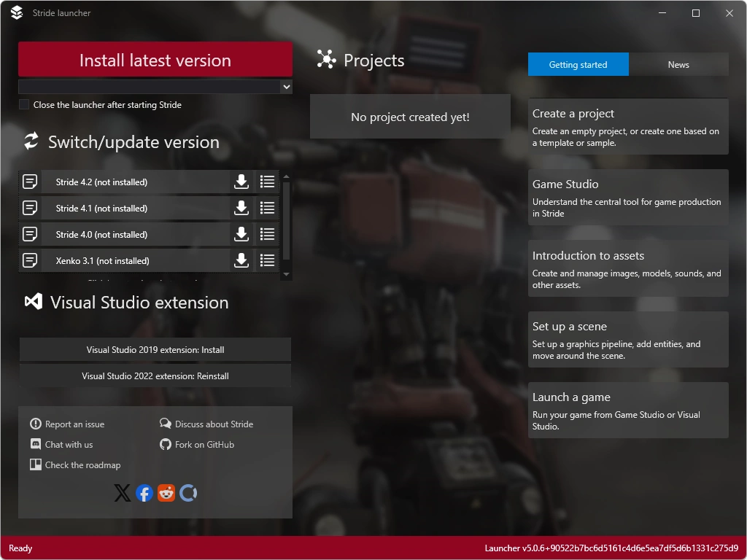
Task: Open Stride's Reddit community
Action: [166, 492]
